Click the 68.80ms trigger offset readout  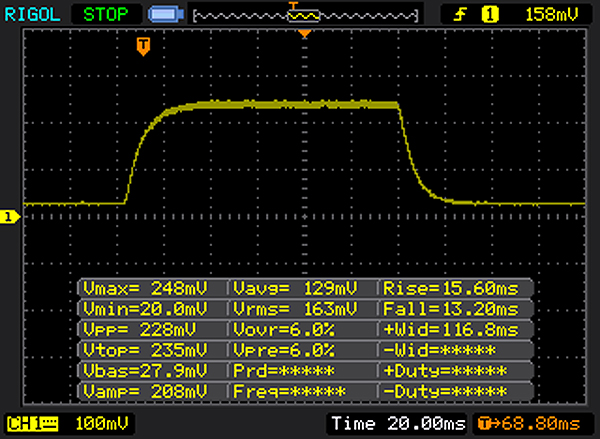(x=530, y=424)
